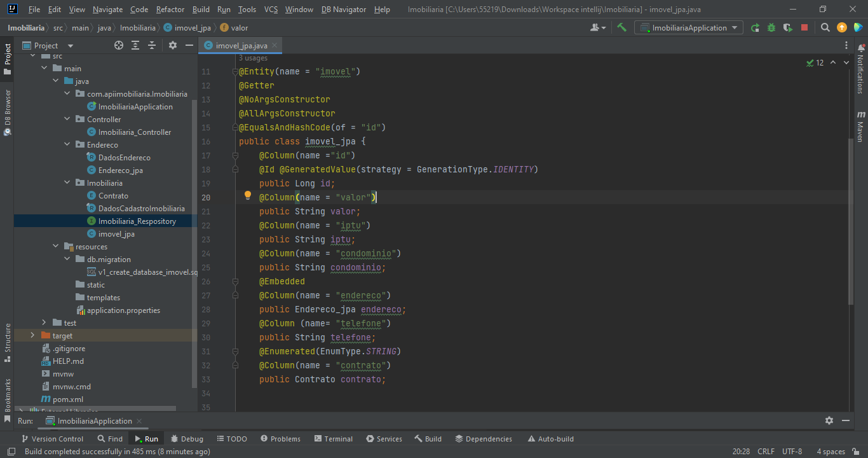Open Project panel settings gear
This screenshot has width=868, height=458.
coord(173,45)
